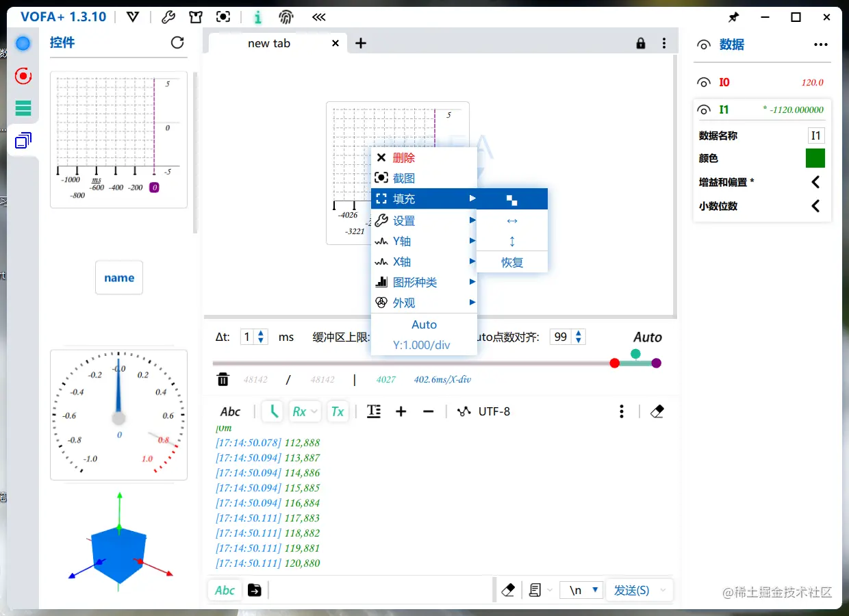Screen dimensions: 849x616
Task: Toggle Tx transmitted data display
Action: 338,411
